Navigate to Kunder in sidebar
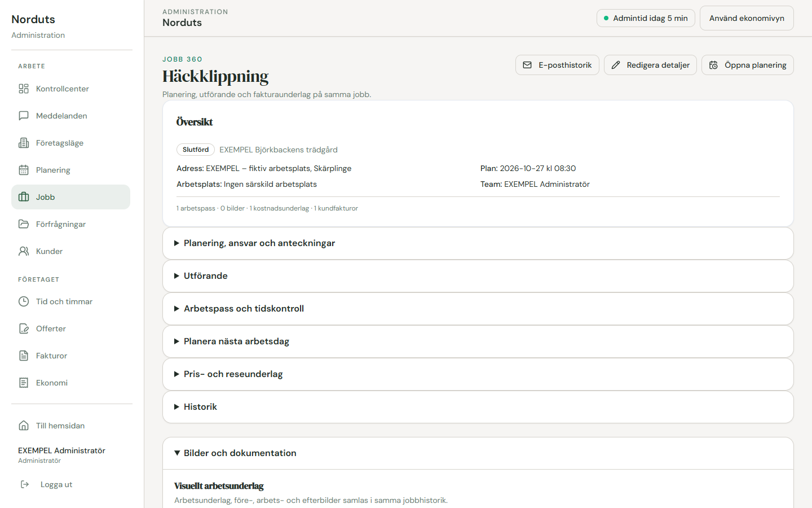The width and height of the screenshot is (812, 508). coord(70,251)
